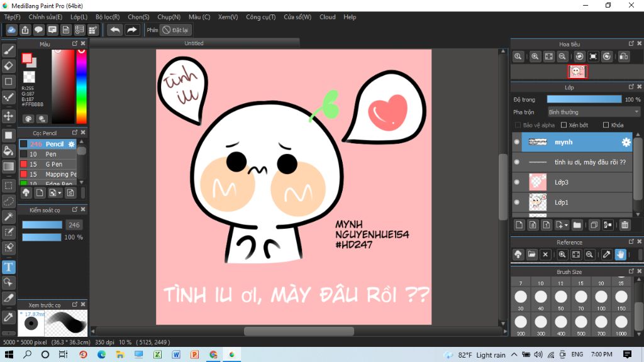Toggle visibility of mynh layer
Screen dimensions: 644x362
pos(517,142)
